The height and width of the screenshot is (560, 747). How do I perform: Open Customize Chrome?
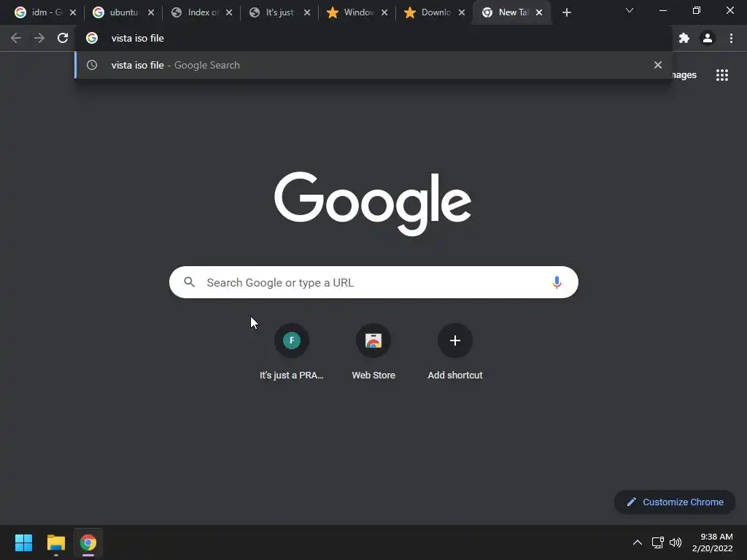click(x=675, y=502)
